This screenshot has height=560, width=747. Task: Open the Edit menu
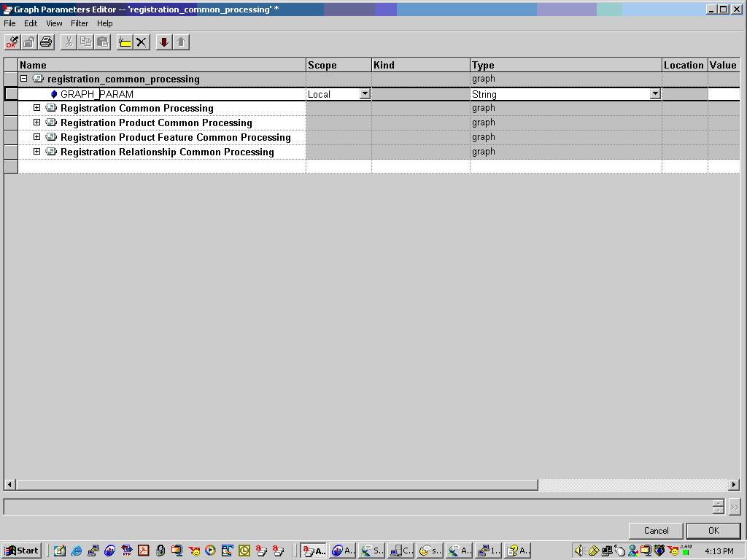[30, 23]
